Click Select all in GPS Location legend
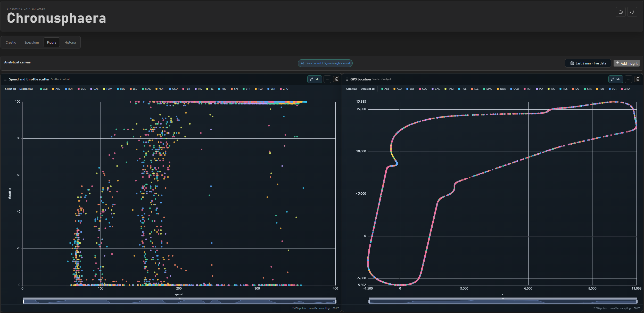This screenshot has width=644, height=313. tap(352, 89)
